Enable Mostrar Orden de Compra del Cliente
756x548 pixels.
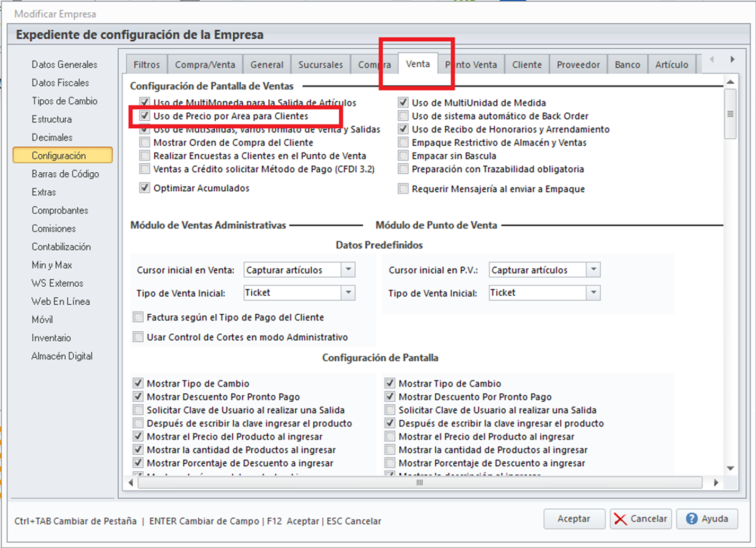[x=145, y=143]
